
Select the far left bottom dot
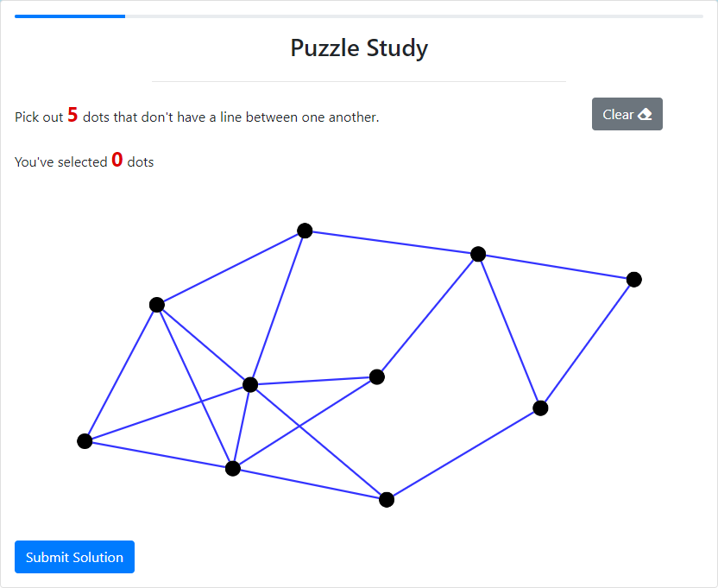(85, 441)
